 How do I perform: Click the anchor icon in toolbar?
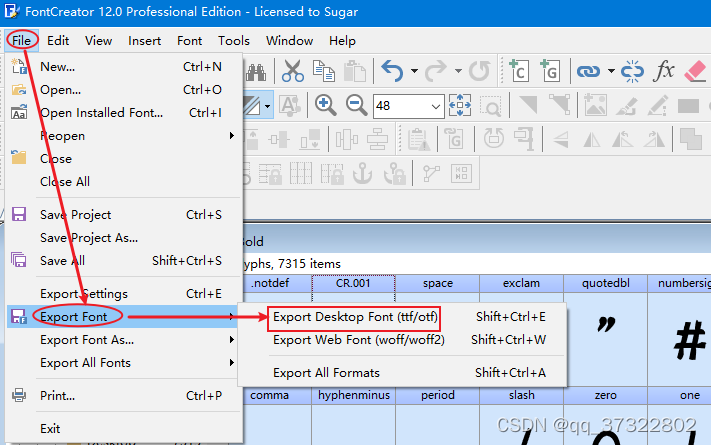[363, 173]
